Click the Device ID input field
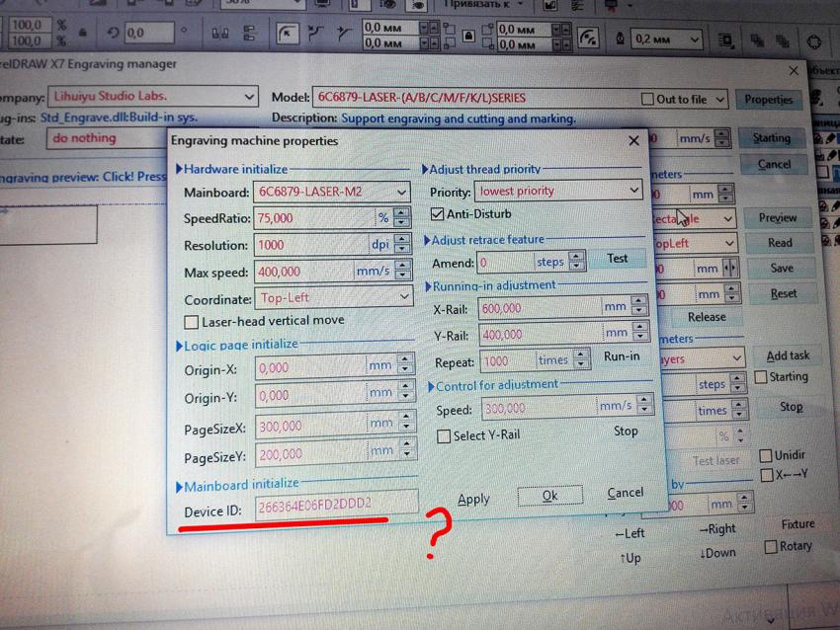The image size is (840, 630). point(336,506)
